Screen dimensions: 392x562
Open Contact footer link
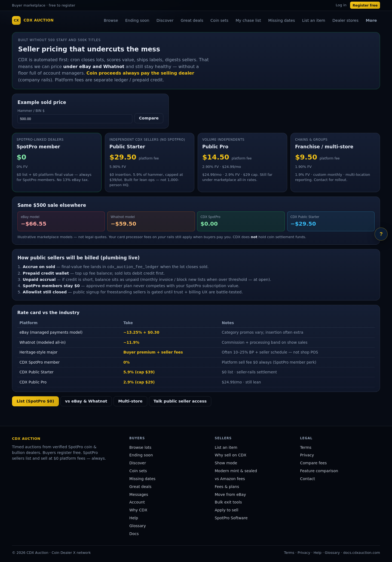click(307, 479)
